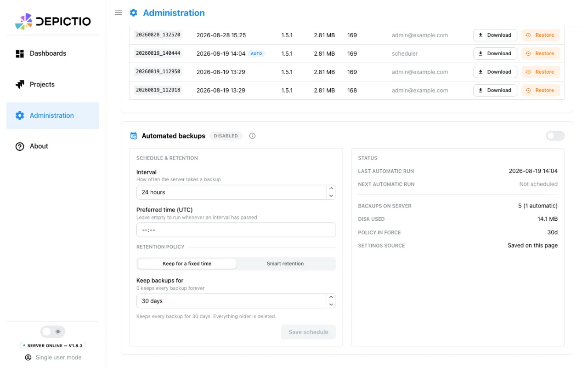Download backup 20260819_112918
The width and height of the screenshot is (588, 368).
pos(495,90)
